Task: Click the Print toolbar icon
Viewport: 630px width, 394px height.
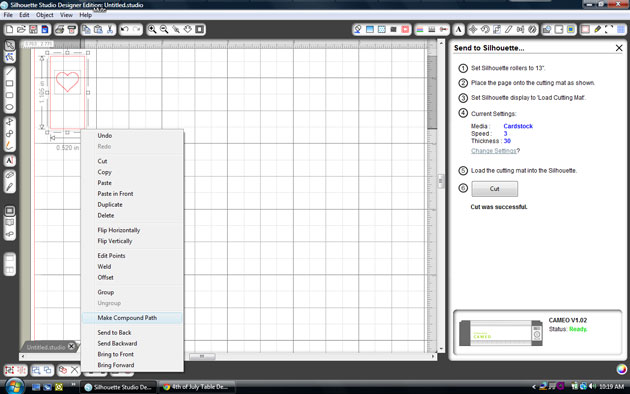Action: click(59, 29)
